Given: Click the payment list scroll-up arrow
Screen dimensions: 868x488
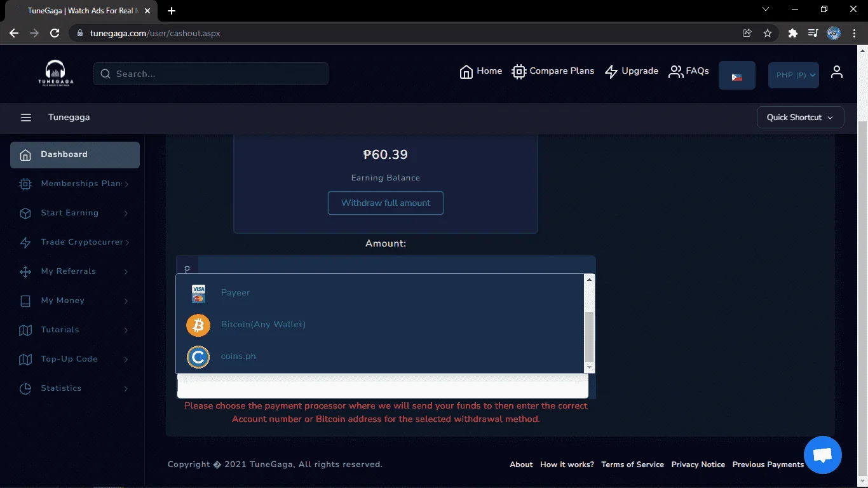Looking at the screenshot, I should (x=589, y=280).
